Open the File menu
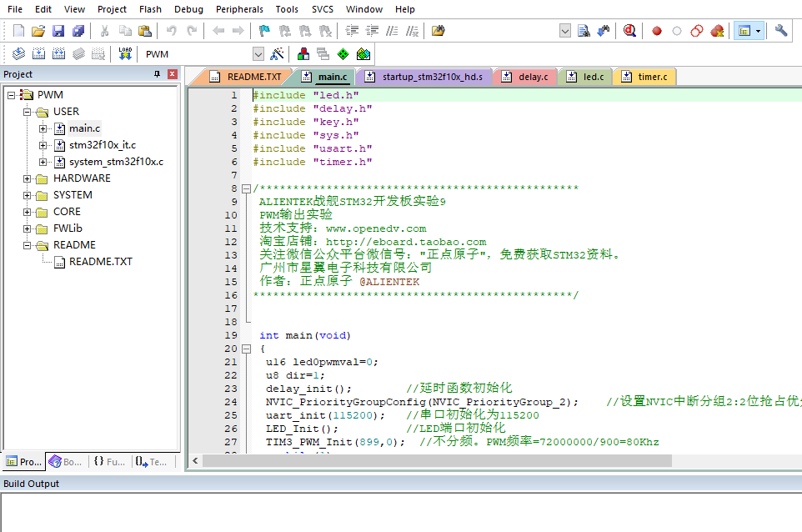This screenshot has width=802, height=532. (x=15, y=9)
